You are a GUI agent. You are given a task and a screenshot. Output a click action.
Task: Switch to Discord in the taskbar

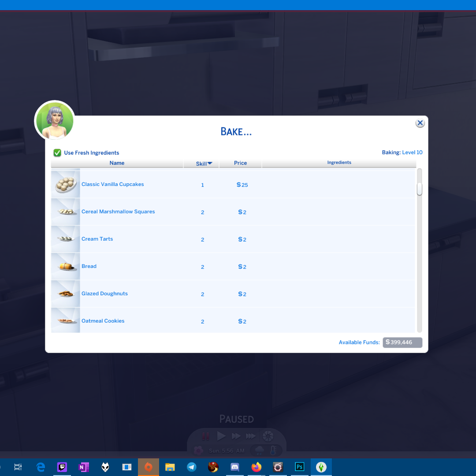pyautogui.click(x=234, y=467)
